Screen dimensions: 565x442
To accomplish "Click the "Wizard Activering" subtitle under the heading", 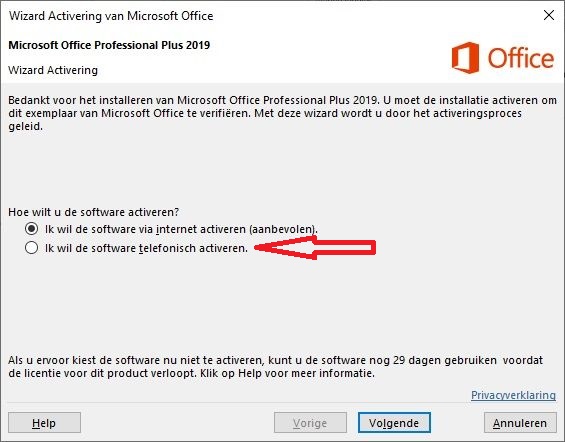I will [x=53, y=70].
